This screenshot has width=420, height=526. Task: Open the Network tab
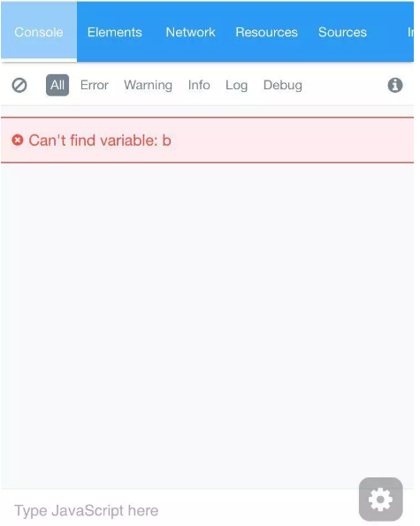(x=190, y=32)
